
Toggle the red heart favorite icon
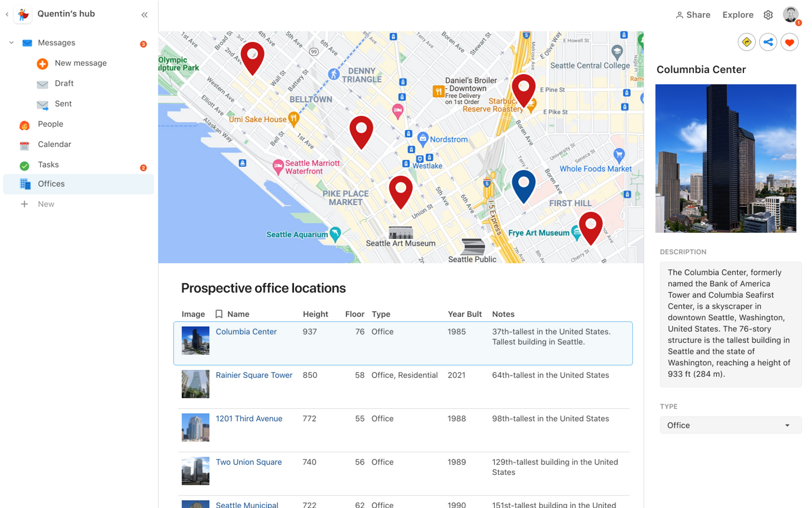pos(789,42)
